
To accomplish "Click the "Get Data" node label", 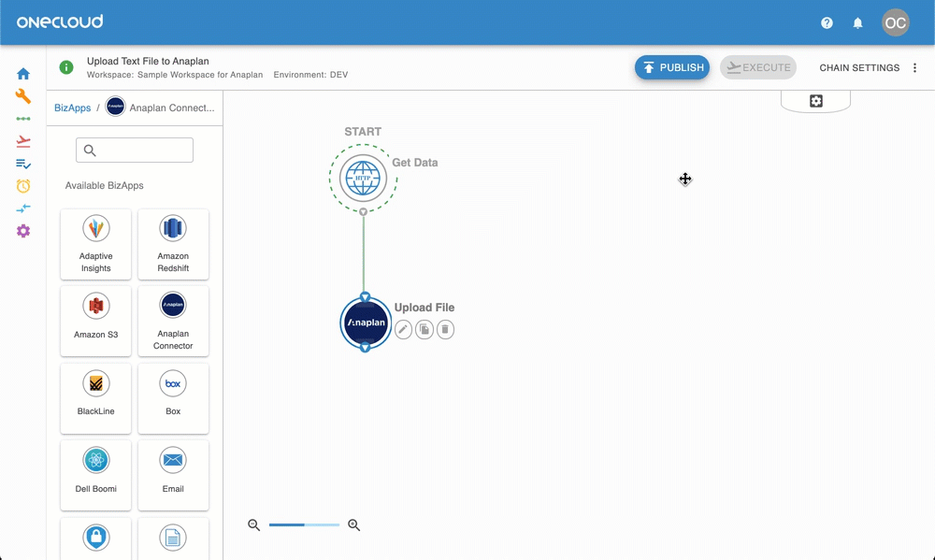I will [x=415, y=163].
